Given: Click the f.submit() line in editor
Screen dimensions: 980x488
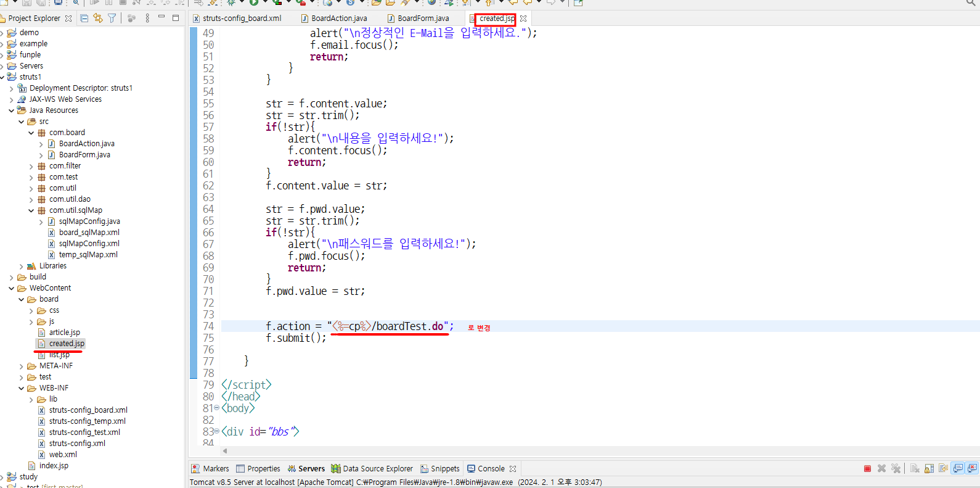Looking at the screenshot, I should [x=296, y=338].
